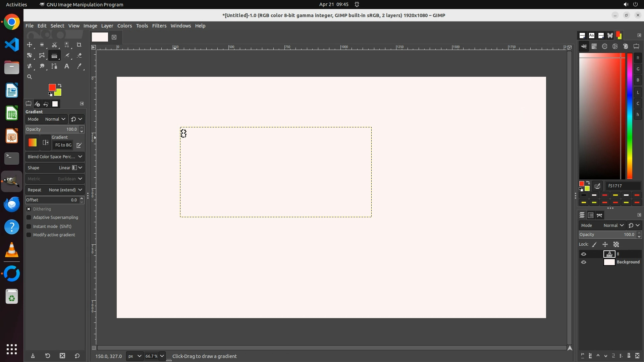
Task: Select the Crop tool
Action: click(79, 45)
